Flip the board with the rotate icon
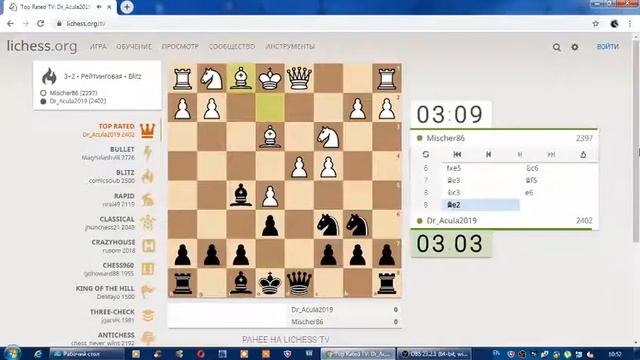Screen dimensions: 640x360 pos(426,154)
